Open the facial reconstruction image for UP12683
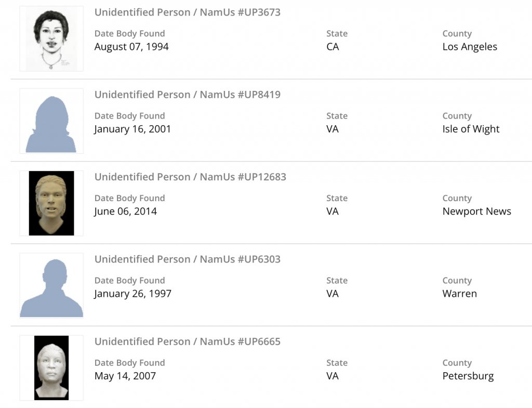Image resolution: width=532 pixels, height=408 pixels. (51, 203)
